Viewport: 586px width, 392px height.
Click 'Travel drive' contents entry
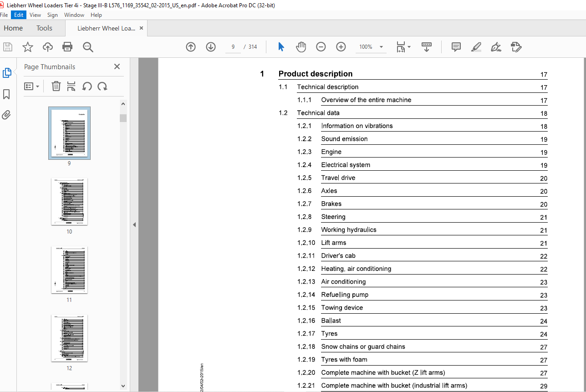(x=338, y=178)
